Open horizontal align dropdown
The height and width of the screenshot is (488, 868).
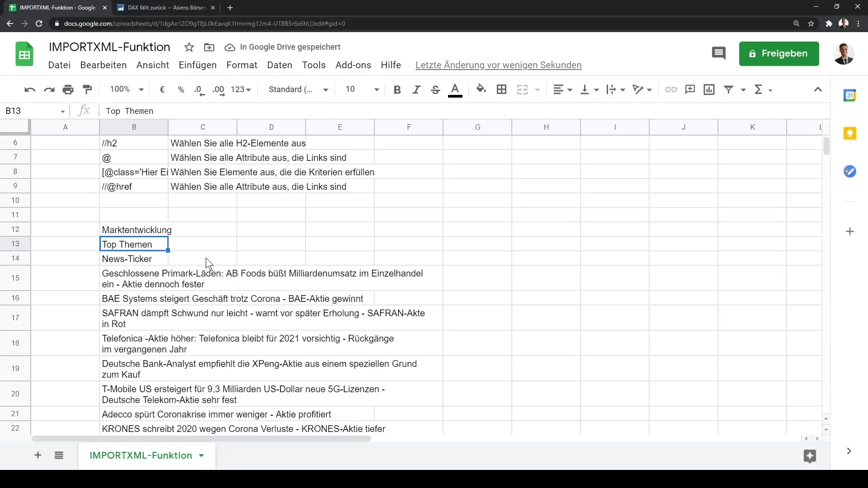point(563,89)
